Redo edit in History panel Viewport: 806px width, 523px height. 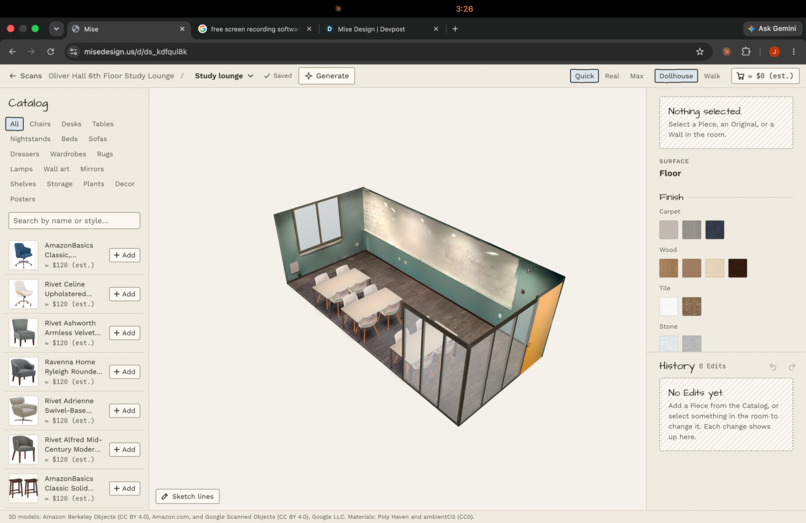[792, 366]
